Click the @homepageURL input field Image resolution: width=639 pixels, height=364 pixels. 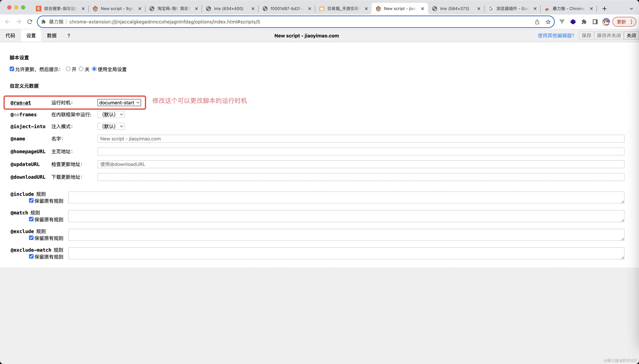360,152
